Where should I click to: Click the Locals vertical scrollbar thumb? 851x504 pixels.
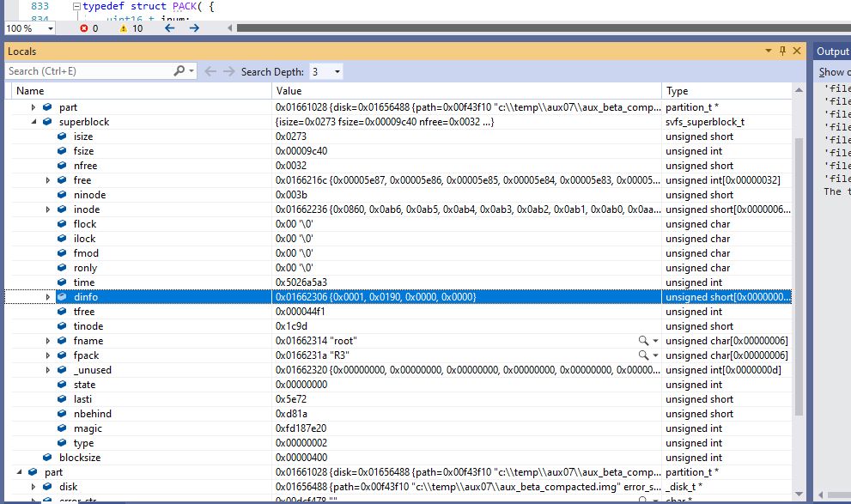point(799,276)
